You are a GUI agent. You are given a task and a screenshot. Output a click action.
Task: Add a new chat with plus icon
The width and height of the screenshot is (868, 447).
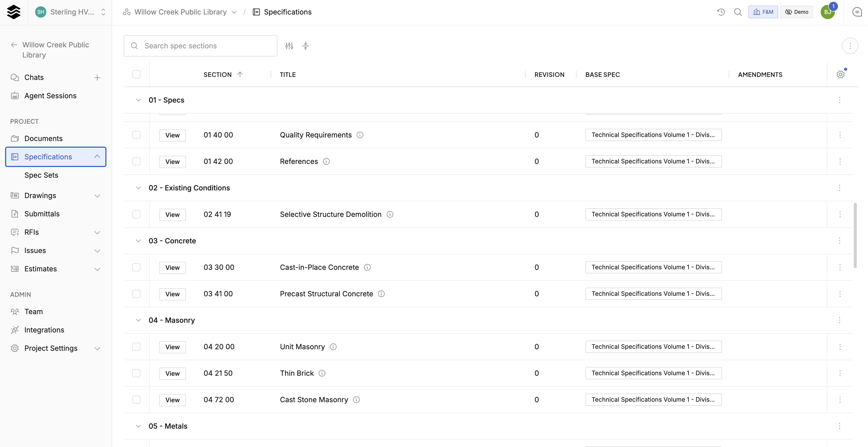(97, 78)
